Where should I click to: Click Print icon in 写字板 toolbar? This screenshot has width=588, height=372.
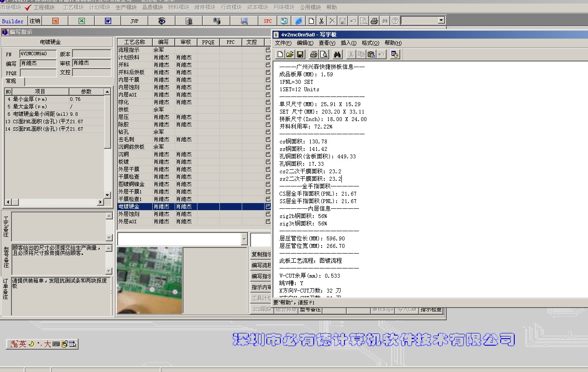point(314,54)
